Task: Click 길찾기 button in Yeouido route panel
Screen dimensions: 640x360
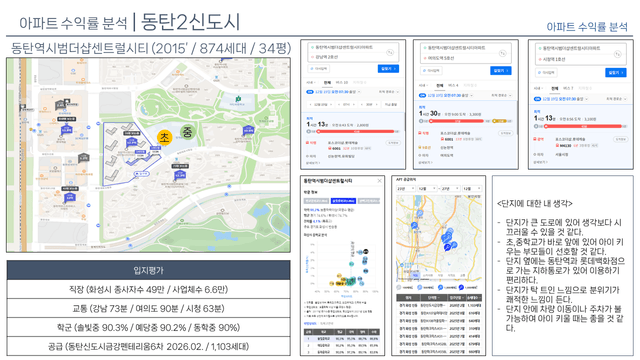Action: click(x=500, y=71)
